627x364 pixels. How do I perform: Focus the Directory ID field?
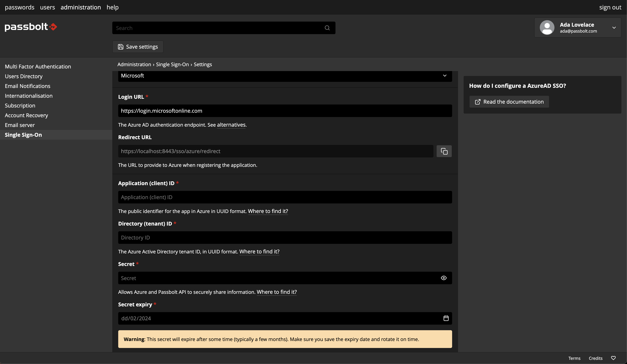point(285,238)
